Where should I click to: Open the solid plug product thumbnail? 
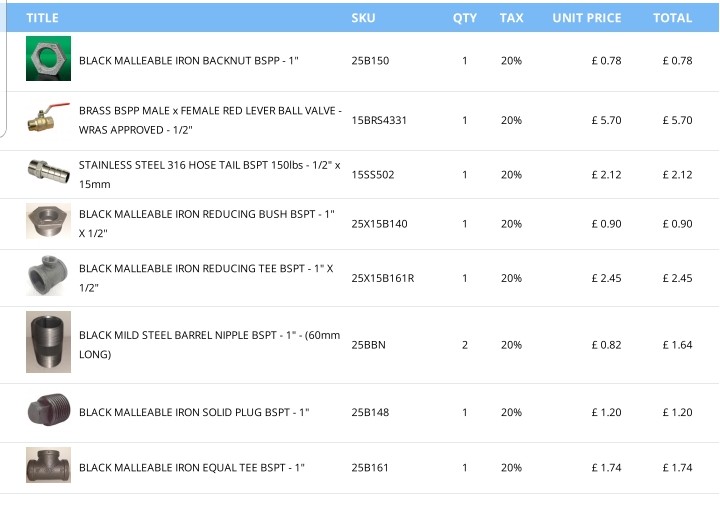48,409
